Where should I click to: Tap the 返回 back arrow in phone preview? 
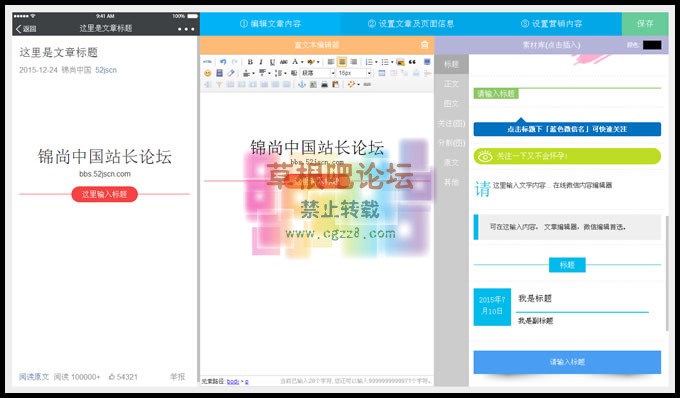26,29
